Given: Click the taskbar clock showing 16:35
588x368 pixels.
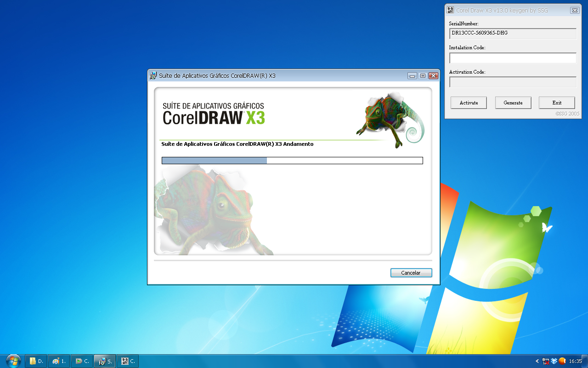Looking at the screenshot, I should [575, 361].
